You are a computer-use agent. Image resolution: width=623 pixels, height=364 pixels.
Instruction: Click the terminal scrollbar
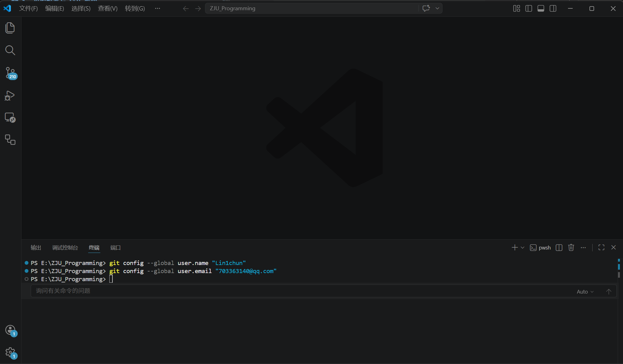619,275
